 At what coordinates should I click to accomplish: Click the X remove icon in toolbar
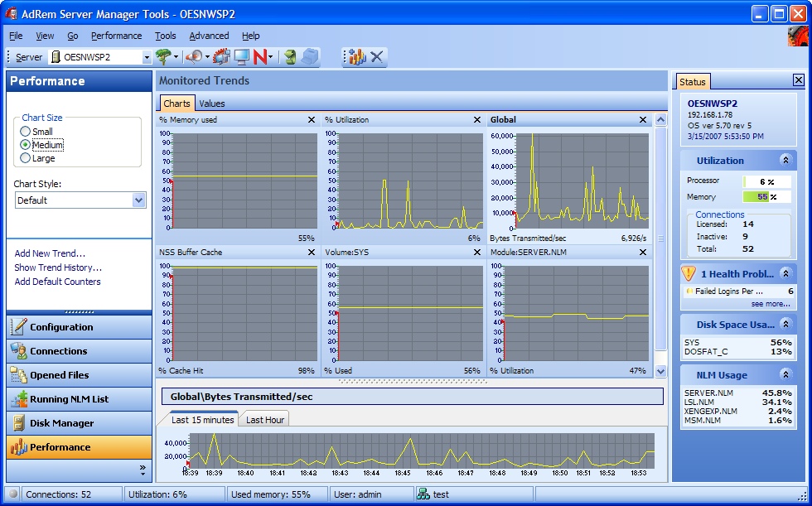[377, 56]
